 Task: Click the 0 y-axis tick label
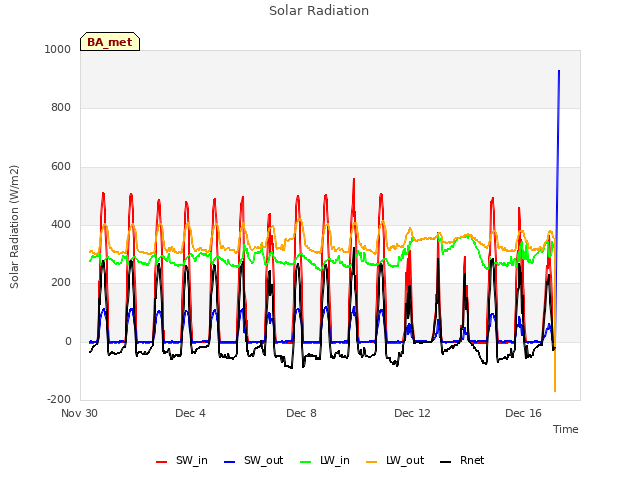pos(68,342)
